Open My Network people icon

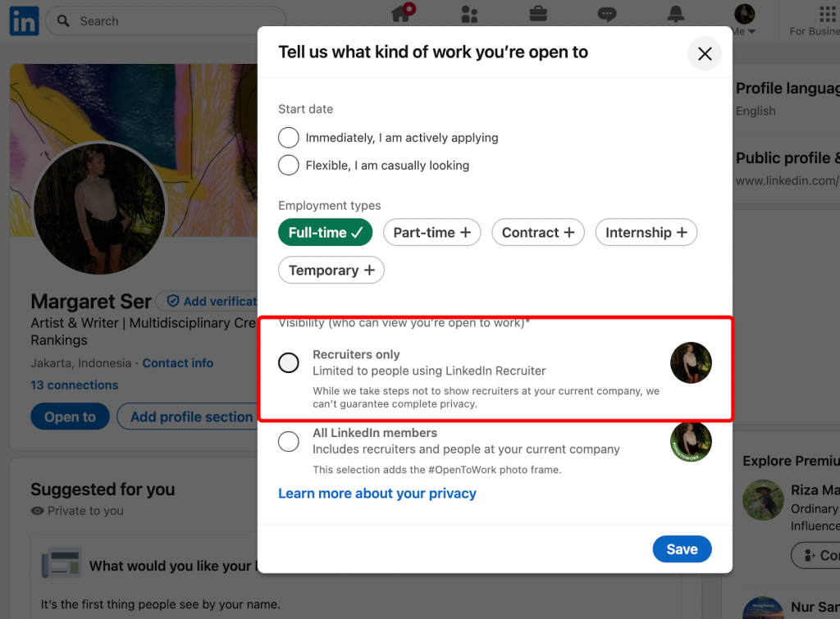[469, 14]
